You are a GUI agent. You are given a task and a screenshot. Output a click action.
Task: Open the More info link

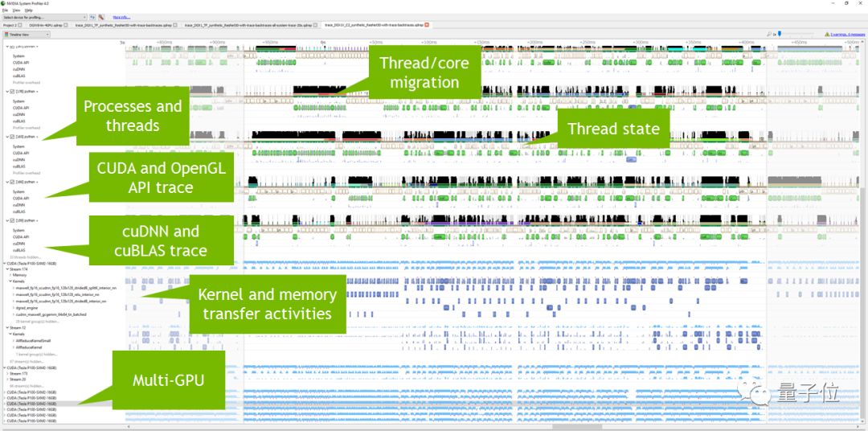coord(121,18)
